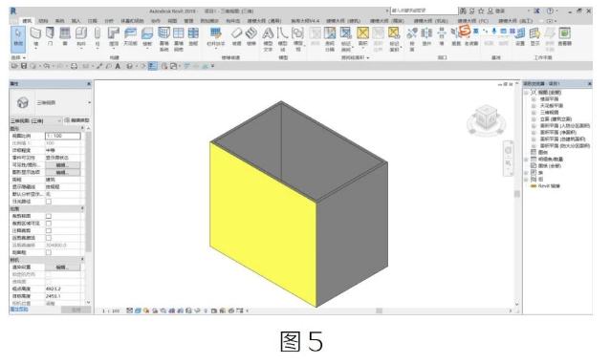Click the Ceiling (天花板) tool
The image size is (610, 364).
tap(130, 37)
